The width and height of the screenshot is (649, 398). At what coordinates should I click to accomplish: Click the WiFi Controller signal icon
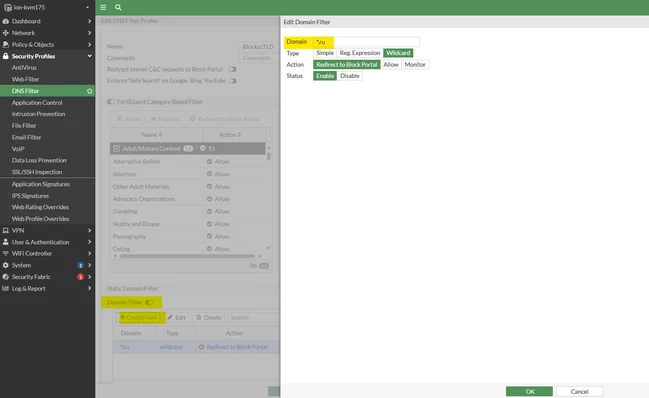tap(6, 253)
